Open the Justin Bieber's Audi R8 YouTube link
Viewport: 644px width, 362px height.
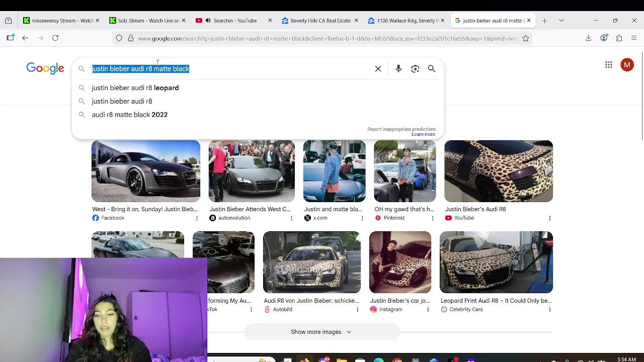pyautogui.click(x=475, y=209)
